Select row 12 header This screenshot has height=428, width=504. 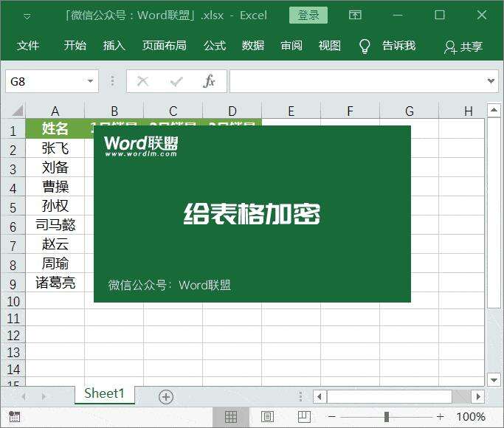13,336
